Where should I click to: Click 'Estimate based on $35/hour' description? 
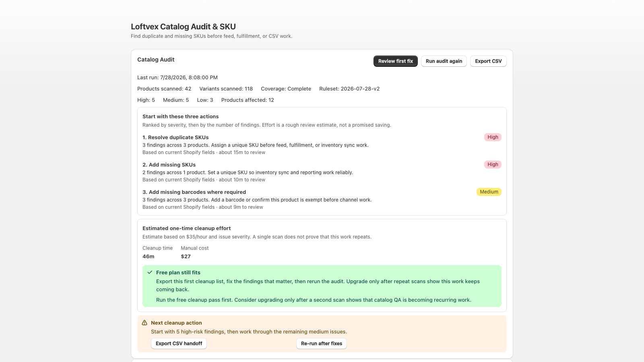(x=257, y=237)
